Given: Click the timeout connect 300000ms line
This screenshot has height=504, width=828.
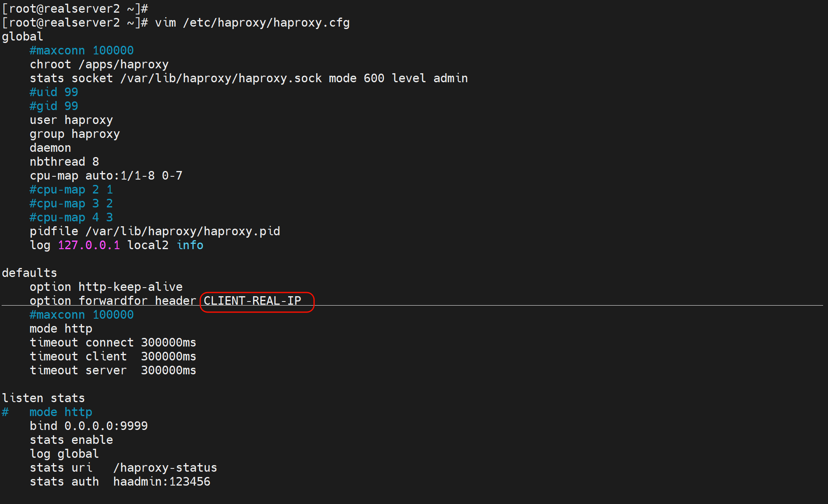Looking at the screenshot, I should click(x=113, y=343).
